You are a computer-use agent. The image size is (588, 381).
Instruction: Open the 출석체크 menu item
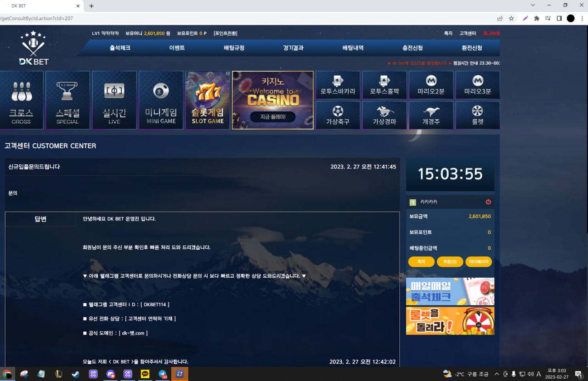[x=120, y=48]
